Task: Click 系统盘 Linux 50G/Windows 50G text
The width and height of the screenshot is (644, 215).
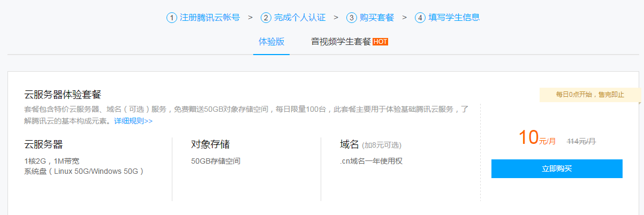Action: tap(84, 172)
